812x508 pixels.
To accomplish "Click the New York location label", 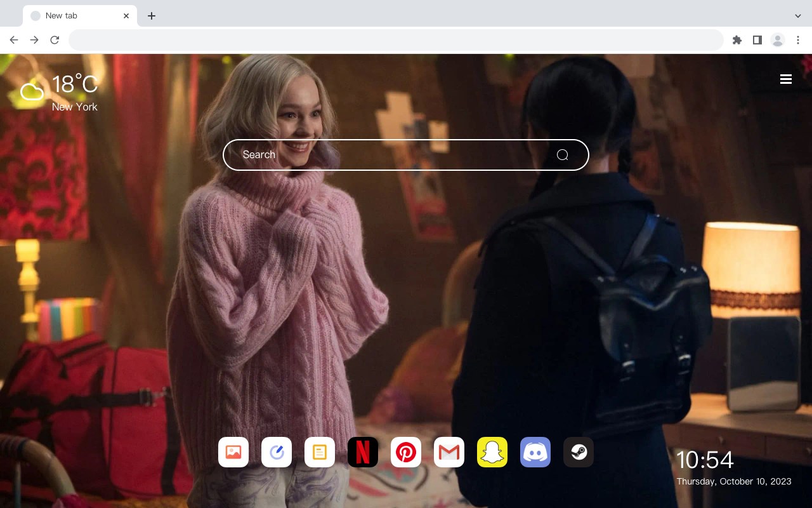I will [x=75, y=107].
